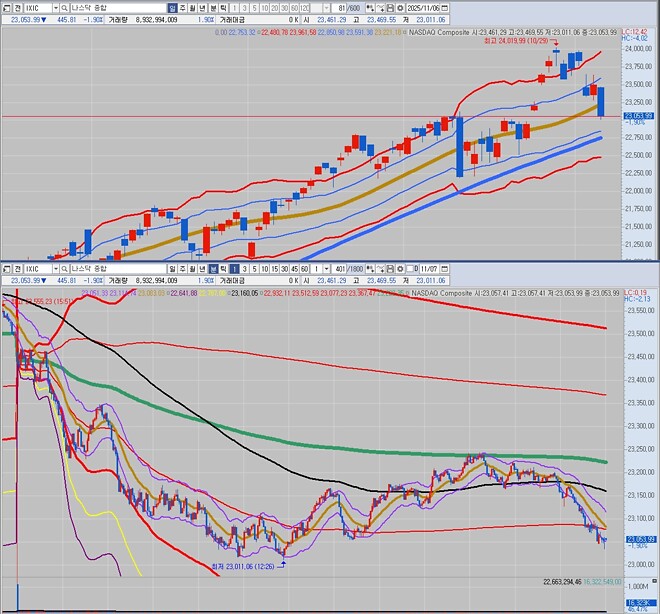
Task: Select the 3-minute interval in bottom chart
Action: point(245,269)
